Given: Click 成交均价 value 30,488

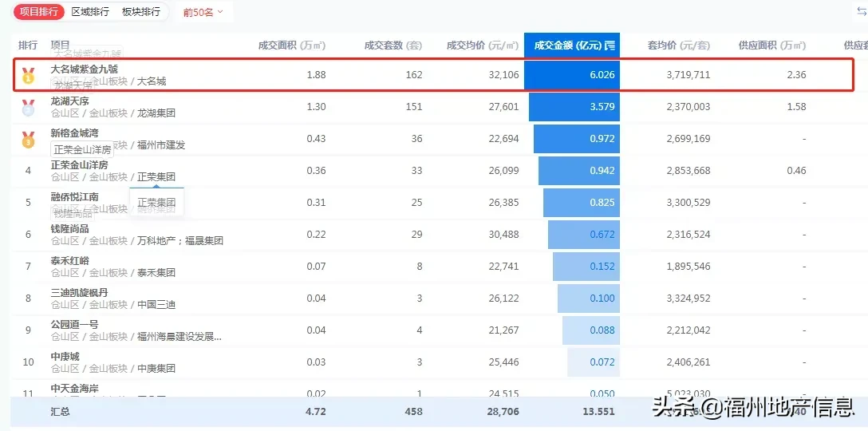Looking at the screenshot, I should [x=503, y=235].
